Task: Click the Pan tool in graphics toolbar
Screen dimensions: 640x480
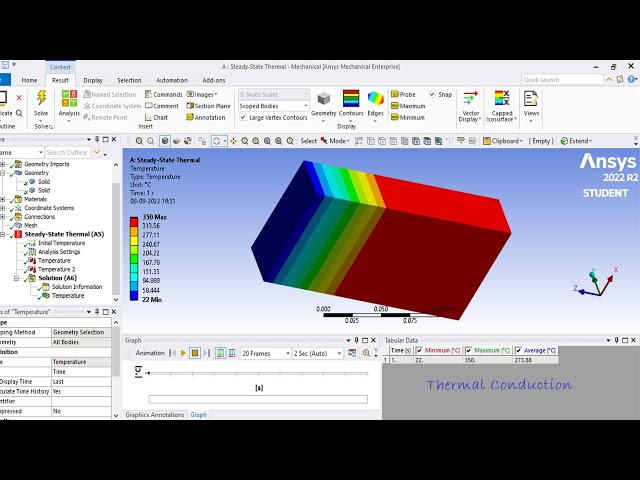Action: click(233, 141)
